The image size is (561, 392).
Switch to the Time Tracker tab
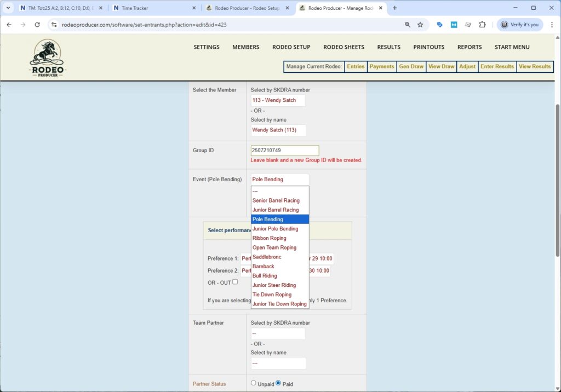click(x=153, y=8)
